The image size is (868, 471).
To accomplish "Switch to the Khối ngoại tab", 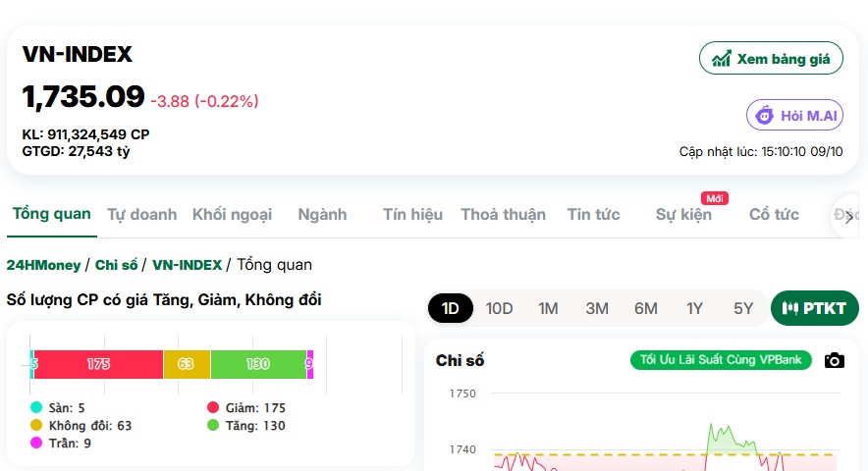I will click(x=232, y=214).
